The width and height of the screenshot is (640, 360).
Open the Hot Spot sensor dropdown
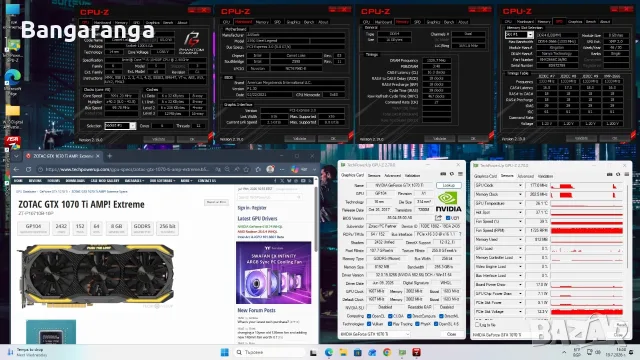520,213
